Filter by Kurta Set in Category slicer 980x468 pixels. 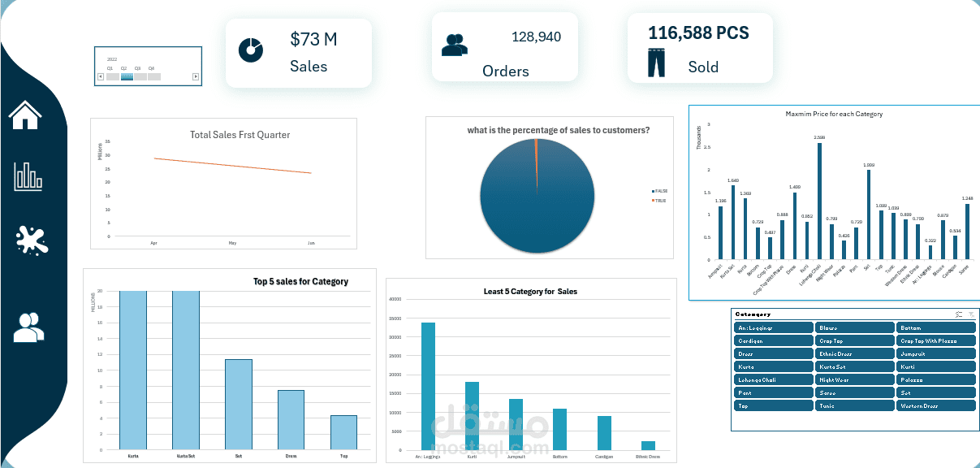[855, 366]
